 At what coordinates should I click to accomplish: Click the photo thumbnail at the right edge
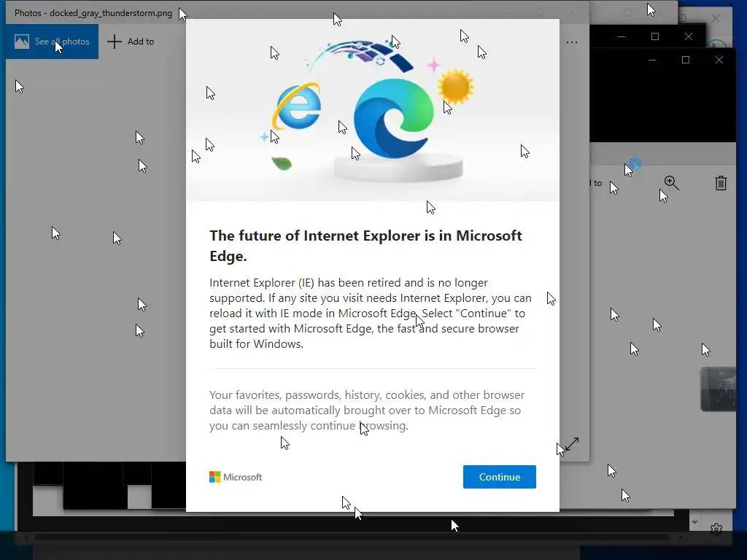pyautogui.click(x=718, y=389)
